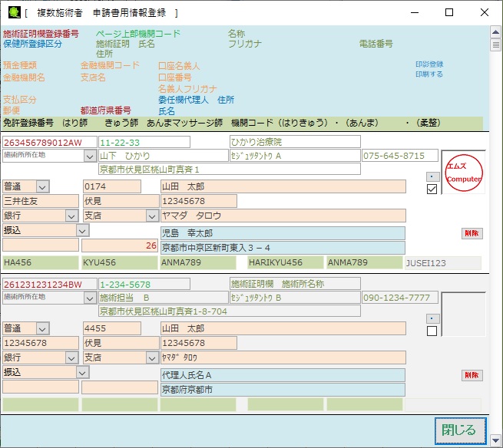The width and height of the screenshot is (503, 448).
Task: Click the green app icon in title bar
Action: pyautogui.click(x=15, y=12)
